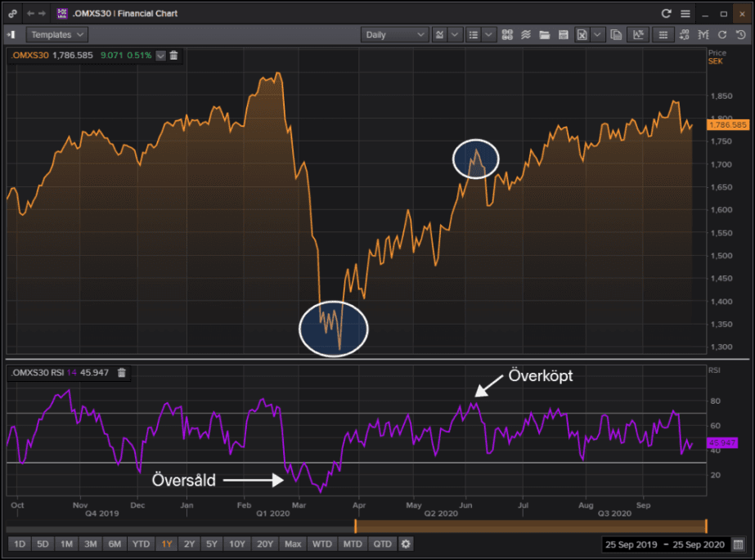Viewport: 755px width, 560px height.
Task: Export chart data to Excel
Action: 582,34
